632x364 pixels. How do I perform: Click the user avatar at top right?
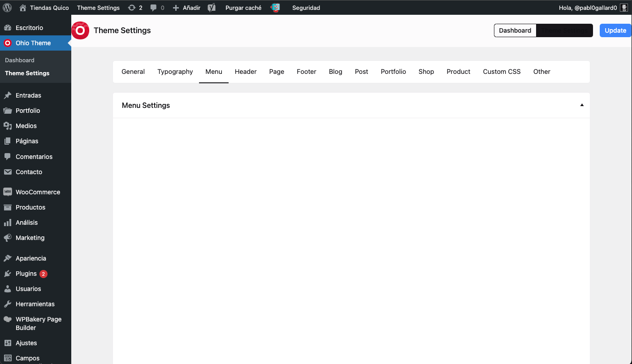624,8
